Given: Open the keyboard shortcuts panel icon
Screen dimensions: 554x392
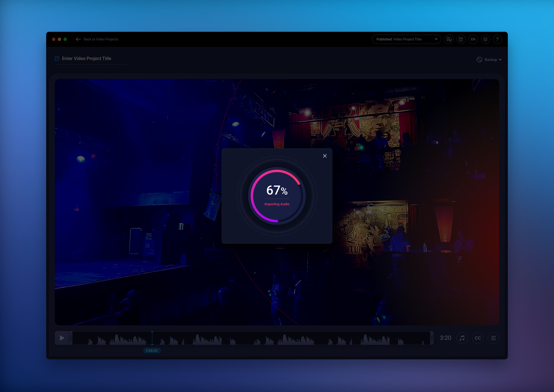Looking at the screenshot, I should click(x=461, y=39).
